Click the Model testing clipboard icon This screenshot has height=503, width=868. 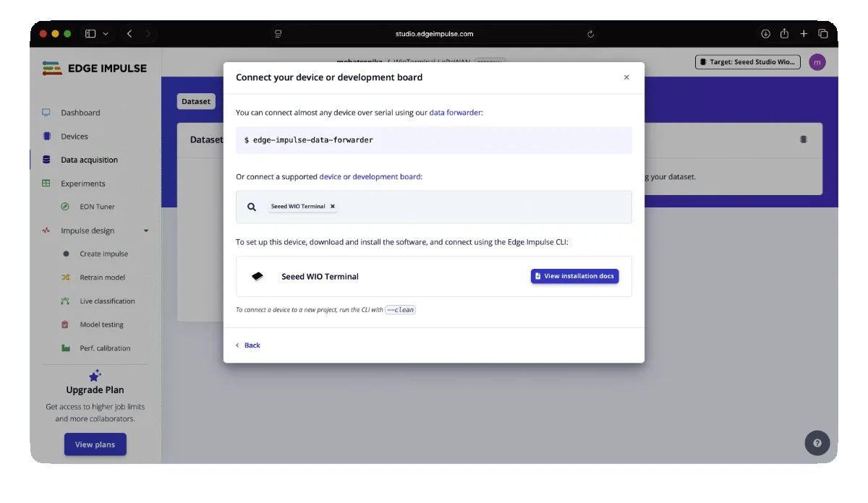[66, 324]
